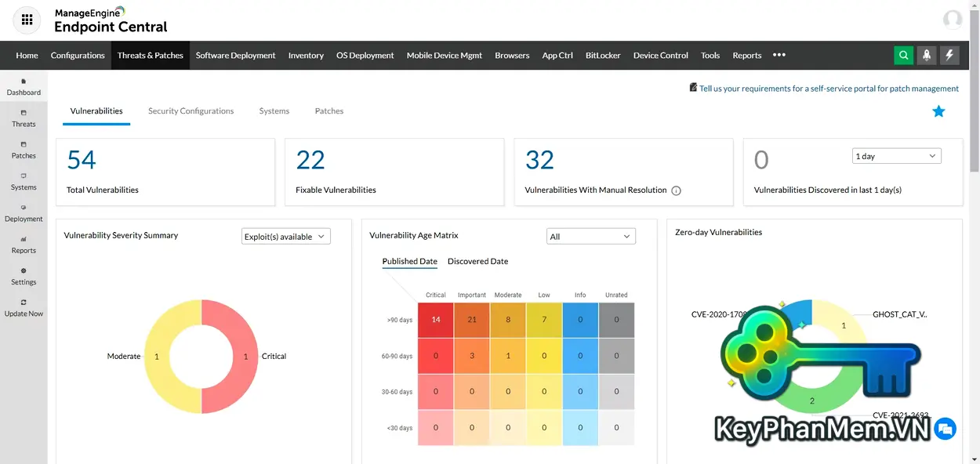
Task: Select the Deployment icon in the sidebar
Action: (x=24, y=213)
